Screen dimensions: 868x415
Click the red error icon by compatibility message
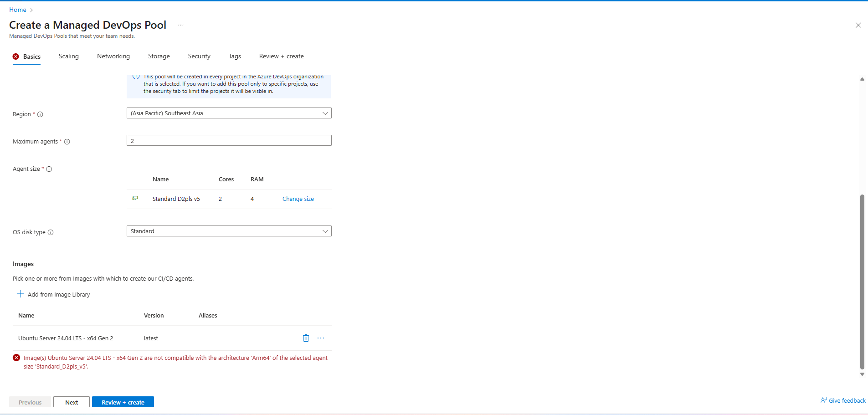[16, 358]
